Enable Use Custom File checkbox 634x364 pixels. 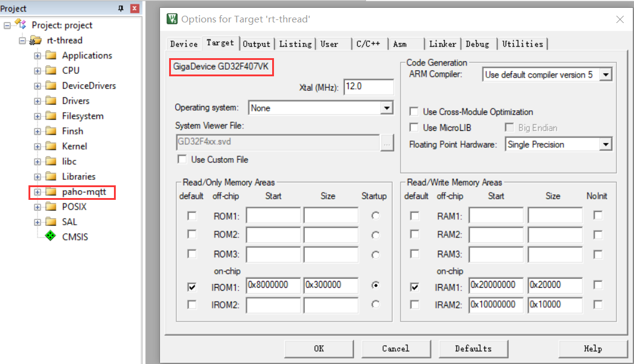[182, 159]
